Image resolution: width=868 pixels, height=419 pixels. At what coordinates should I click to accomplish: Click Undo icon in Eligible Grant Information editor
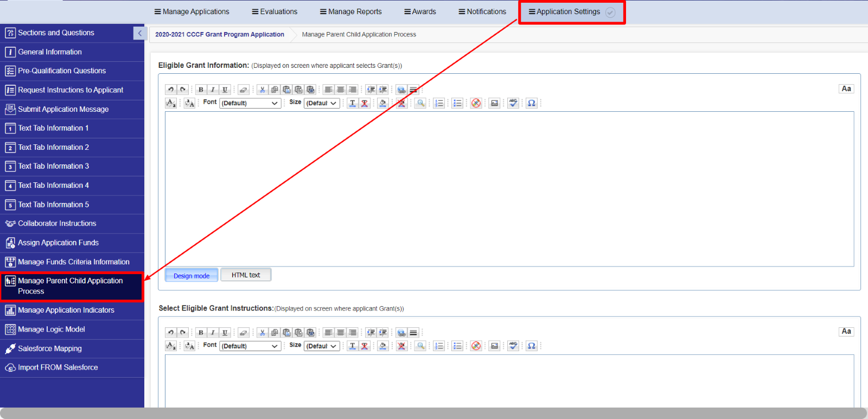171,90
